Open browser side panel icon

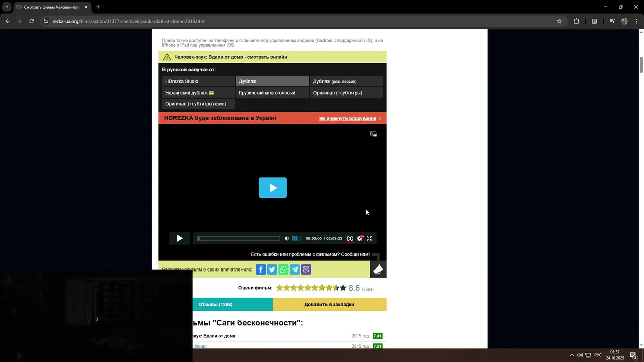[x=594, y=21]
